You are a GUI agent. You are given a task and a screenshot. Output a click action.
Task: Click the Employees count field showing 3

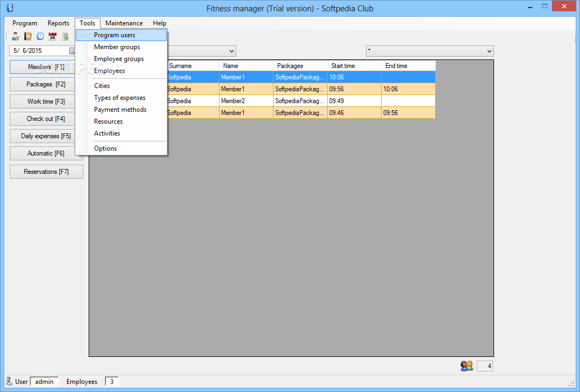112,382
